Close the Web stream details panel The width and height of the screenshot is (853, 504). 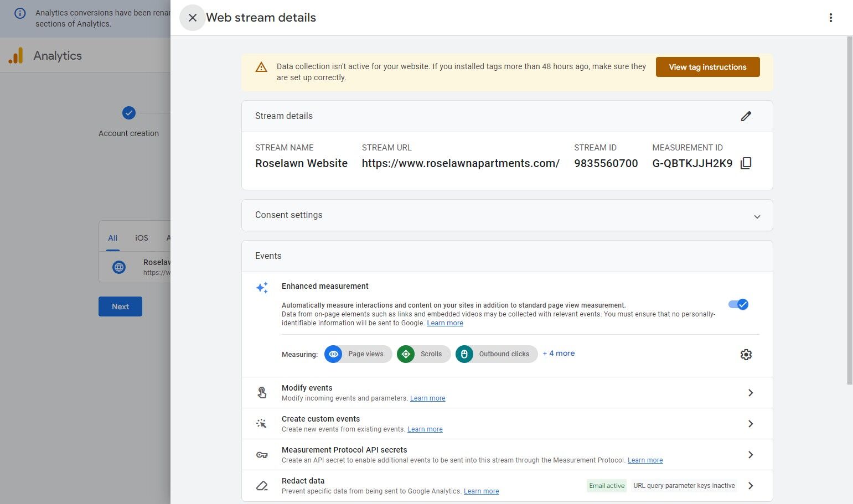click(x=192, y=18)
